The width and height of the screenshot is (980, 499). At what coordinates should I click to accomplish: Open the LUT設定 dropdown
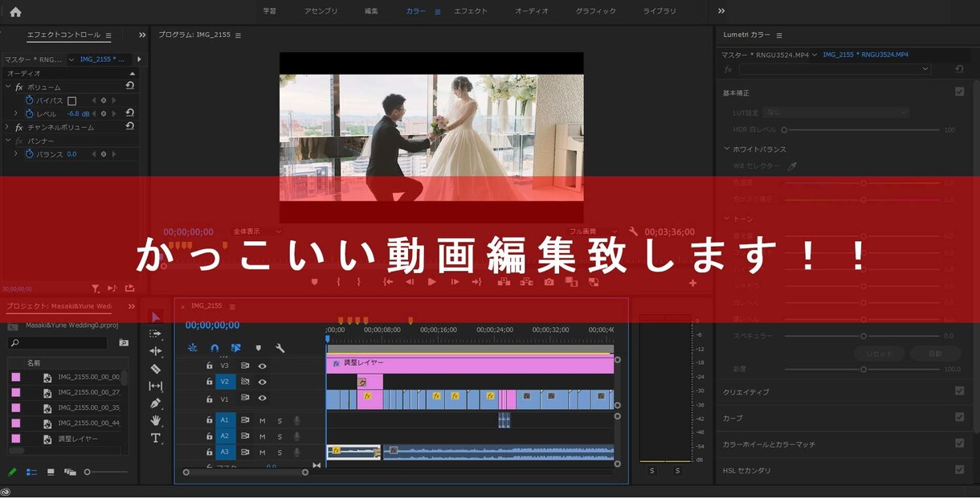click(x=835, y=112)
